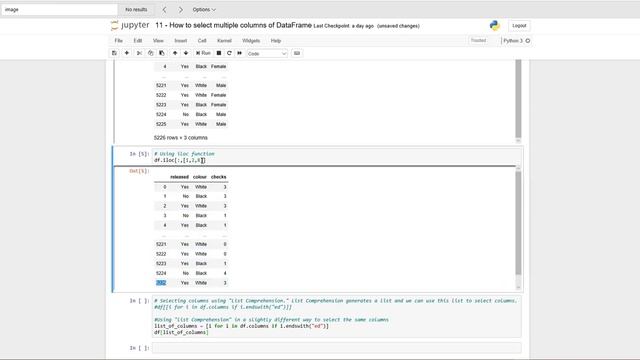Open the Help menu
Image resolution: width=640 pixels, height=360 pixels.
(276, 41)
